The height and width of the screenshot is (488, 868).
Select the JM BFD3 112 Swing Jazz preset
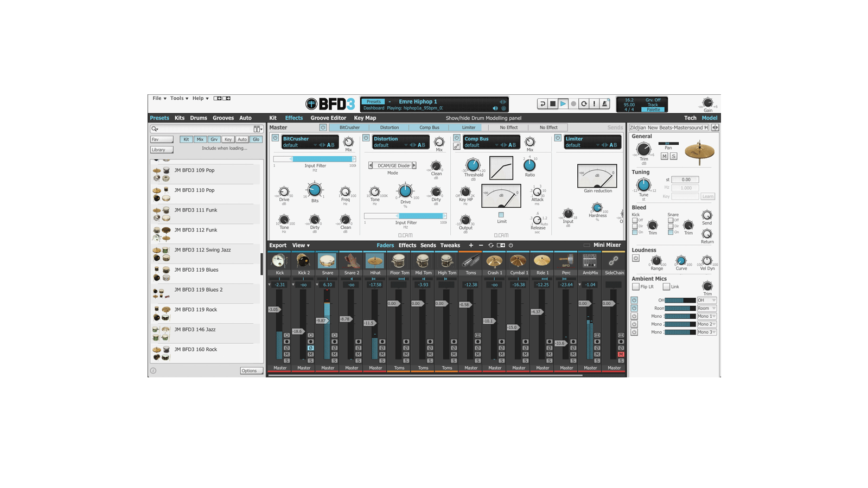coord(205,254)
